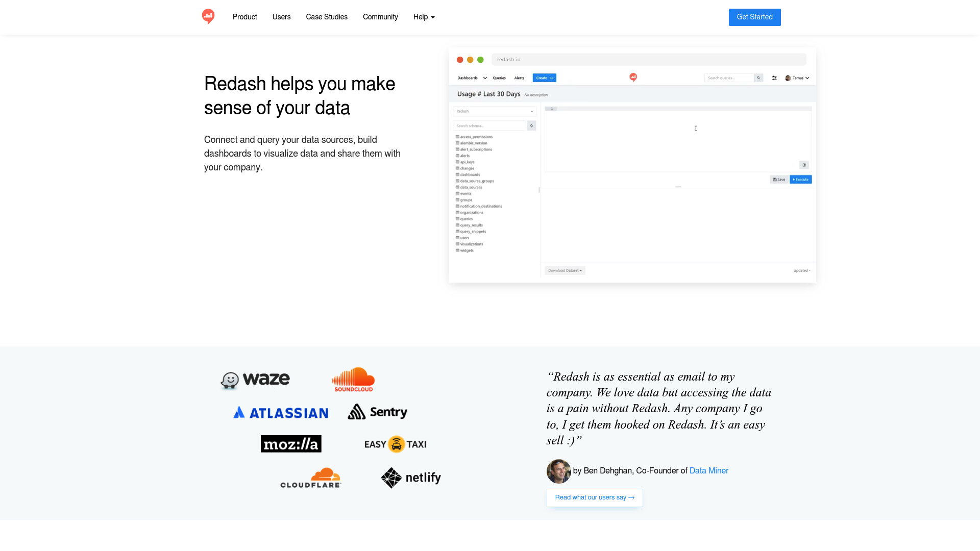Image resolution: width=980 pixels, height=551 pixels.
Task: Click the Data Miner hyperlink in testimonial
Action: pos(709,471)
